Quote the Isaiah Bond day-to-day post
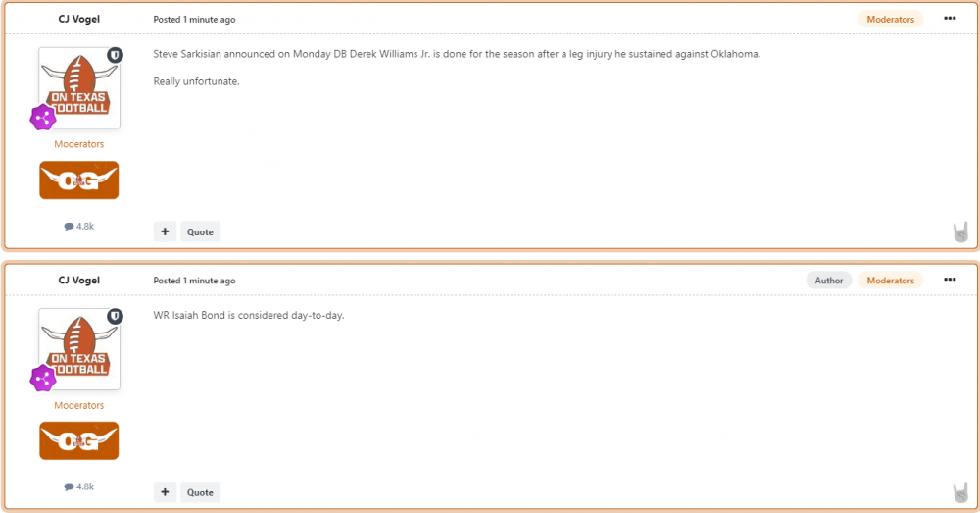The width and height of the screenshot is (980, 513). (x=200, y=492)
